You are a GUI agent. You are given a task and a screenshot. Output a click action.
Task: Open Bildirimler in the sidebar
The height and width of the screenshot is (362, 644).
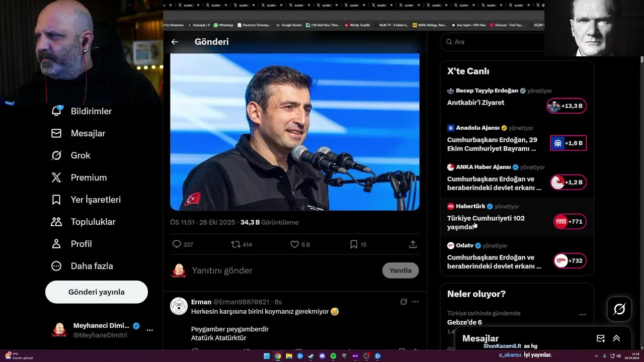[82, 111]
